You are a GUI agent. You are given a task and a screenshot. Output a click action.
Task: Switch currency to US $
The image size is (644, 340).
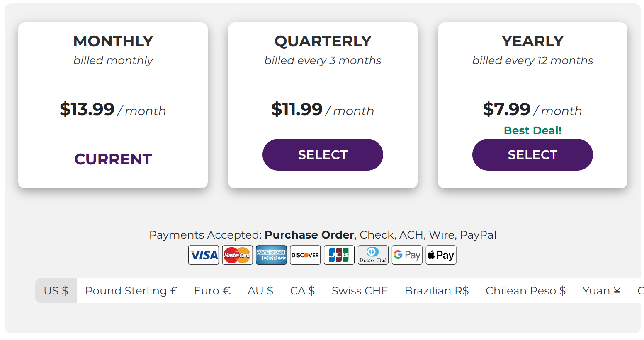[x=56, y=291]
